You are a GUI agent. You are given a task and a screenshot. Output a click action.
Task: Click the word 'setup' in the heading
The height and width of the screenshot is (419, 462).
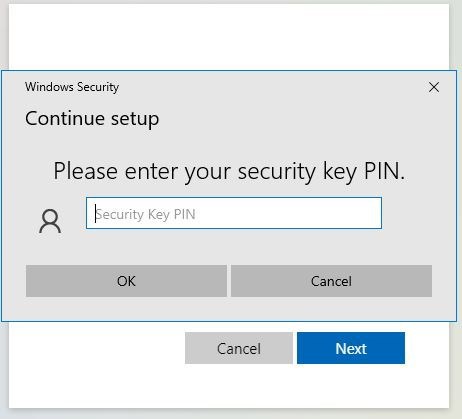tap(135, 119)
